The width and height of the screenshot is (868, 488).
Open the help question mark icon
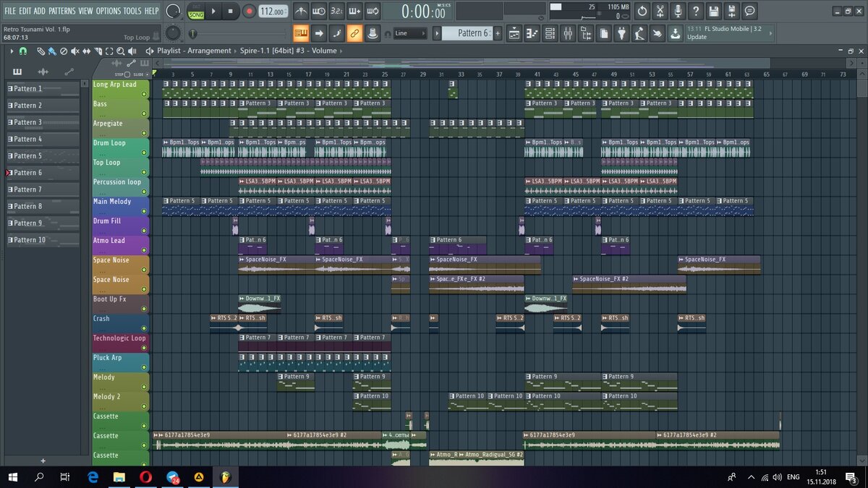[696, 11]
